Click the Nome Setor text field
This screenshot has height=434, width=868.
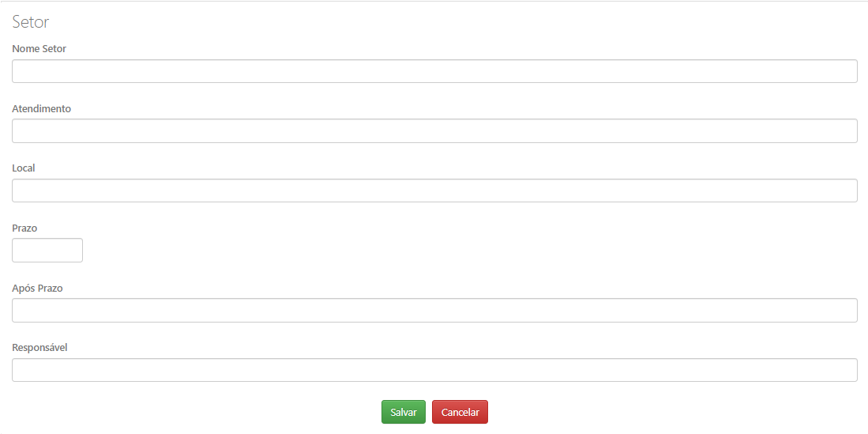tap(434, 71)
